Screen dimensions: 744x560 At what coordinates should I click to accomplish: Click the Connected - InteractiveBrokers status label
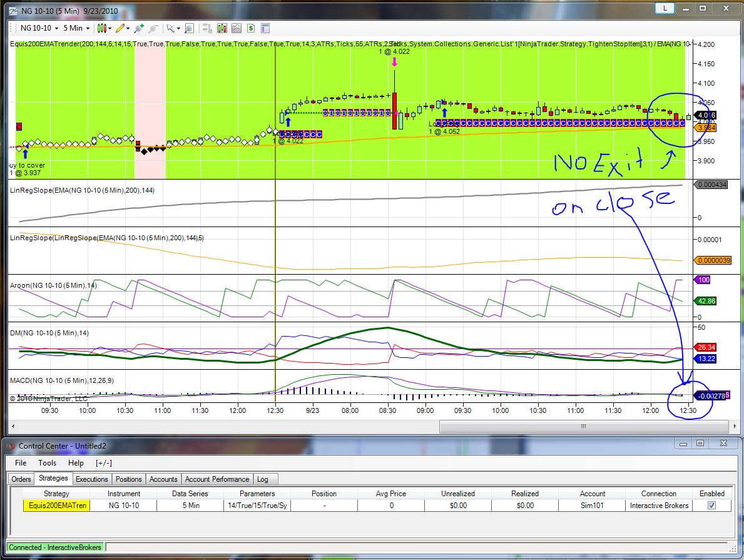coord(55,547)
